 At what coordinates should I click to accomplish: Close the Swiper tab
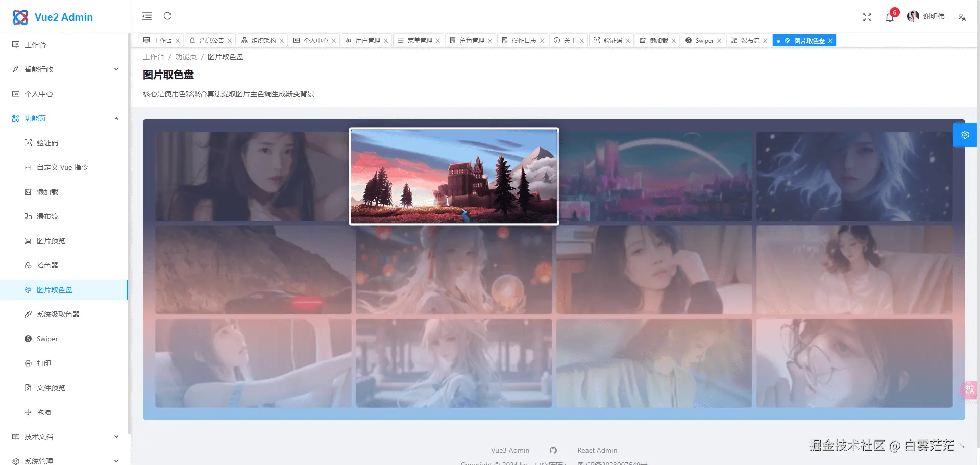(719, 41)
